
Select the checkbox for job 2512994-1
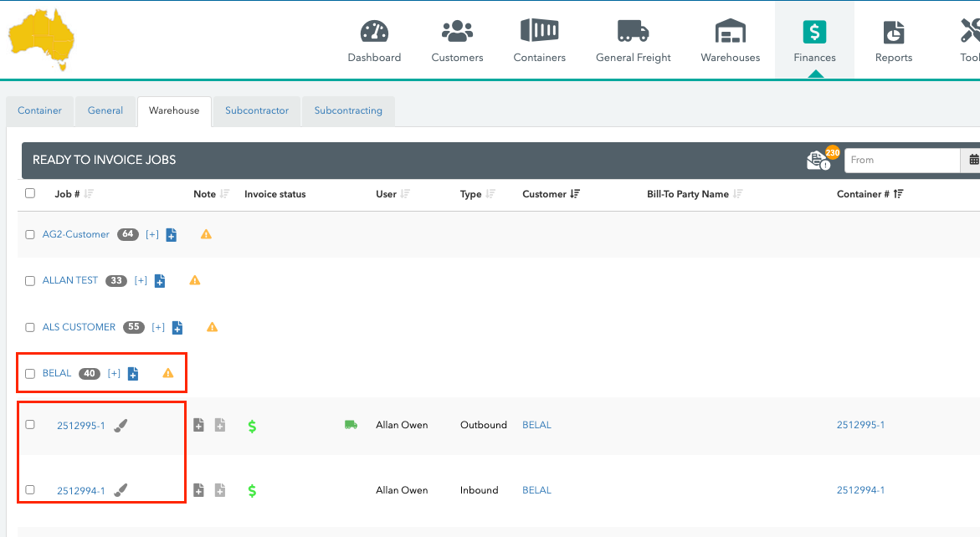(x=30, y=489)
